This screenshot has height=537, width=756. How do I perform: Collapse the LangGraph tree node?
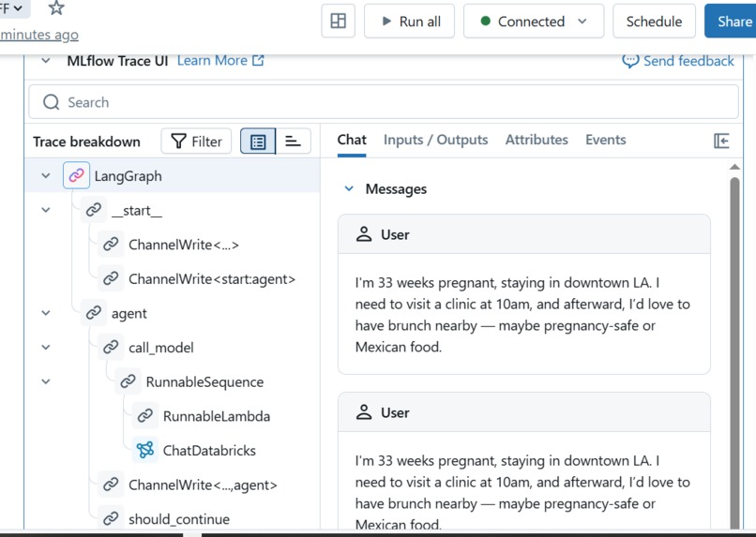[46, 176]
